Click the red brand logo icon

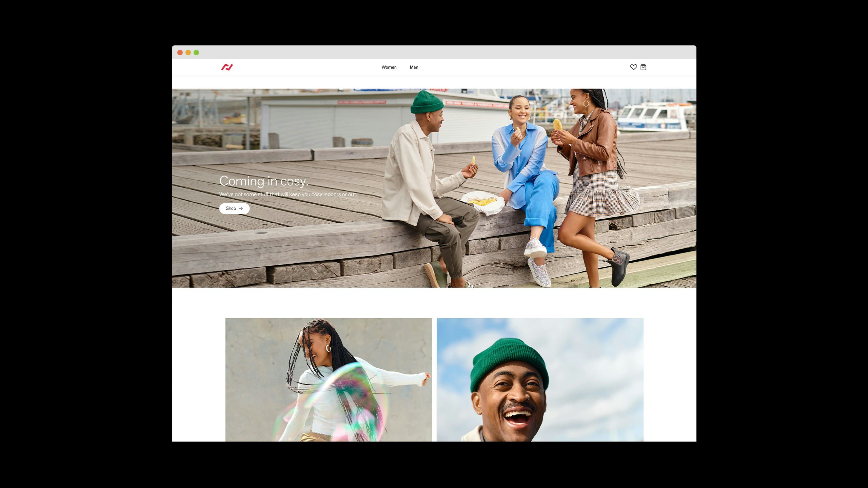coord(227,67)
